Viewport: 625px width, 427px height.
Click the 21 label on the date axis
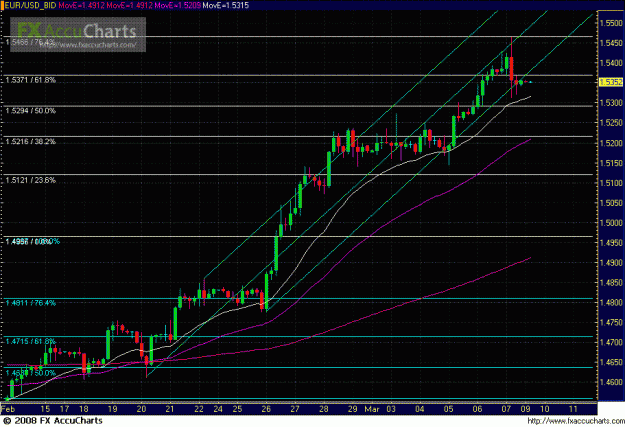[x=170, y=409]
